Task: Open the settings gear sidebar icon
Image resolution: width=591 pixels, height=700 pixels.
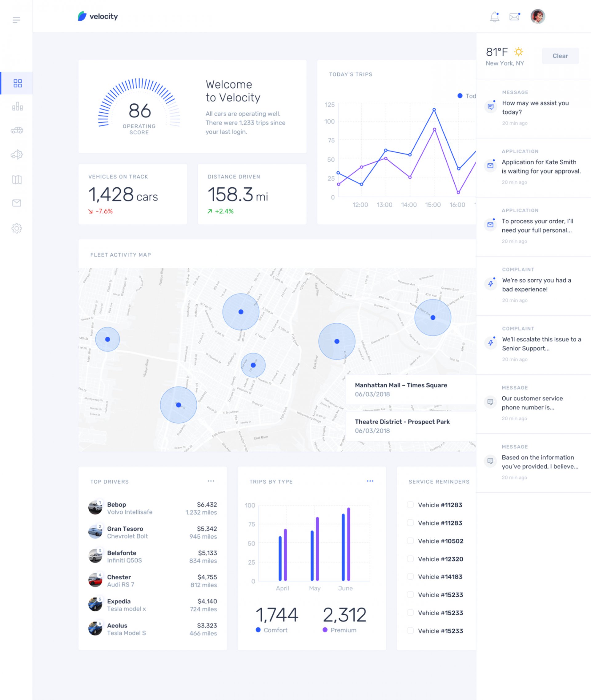Action: point(17,228)
